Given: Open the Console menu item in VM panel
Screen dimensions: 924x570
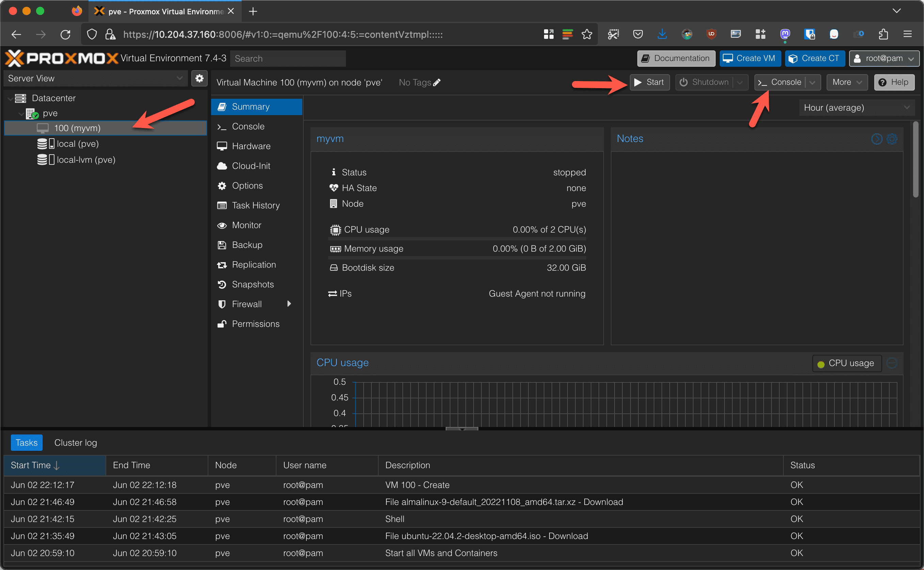Looking at the screenshot, I should coord(256,126).
